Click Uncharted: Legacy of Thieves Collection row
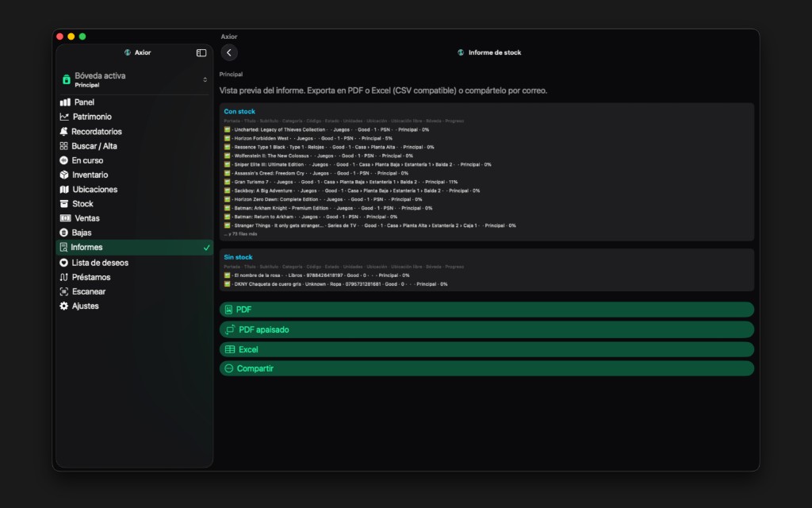 pyautogui.click(x=326, y=129)
